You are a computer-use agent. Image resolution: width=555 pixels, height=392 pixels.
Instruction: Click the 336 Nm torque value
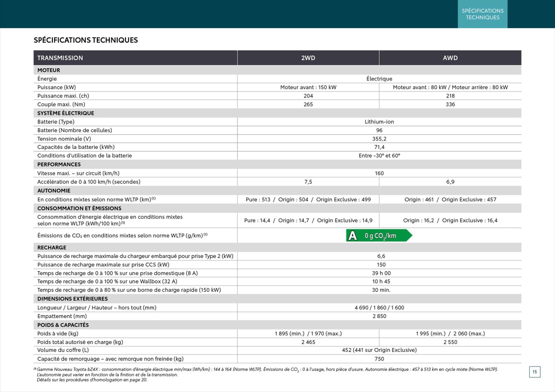pyautogui.click(x=450, y=104)
